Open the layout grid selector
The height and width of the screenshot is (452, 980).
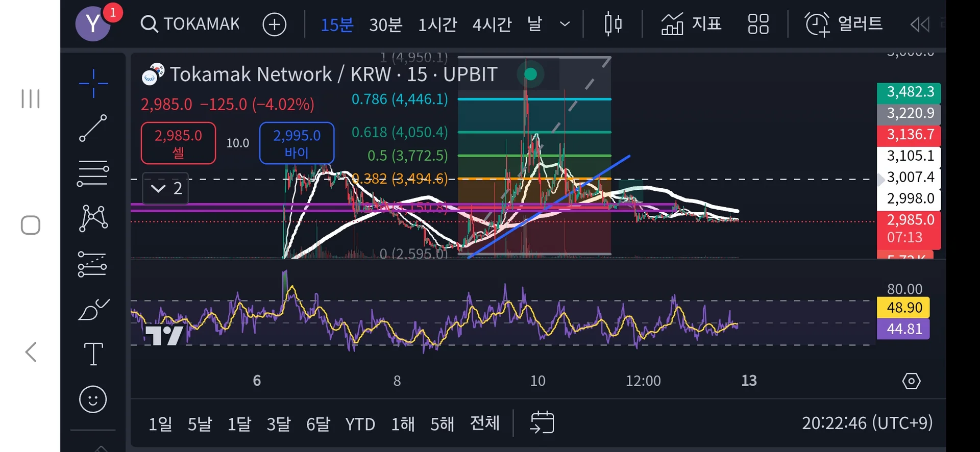[x=758, y=24]
